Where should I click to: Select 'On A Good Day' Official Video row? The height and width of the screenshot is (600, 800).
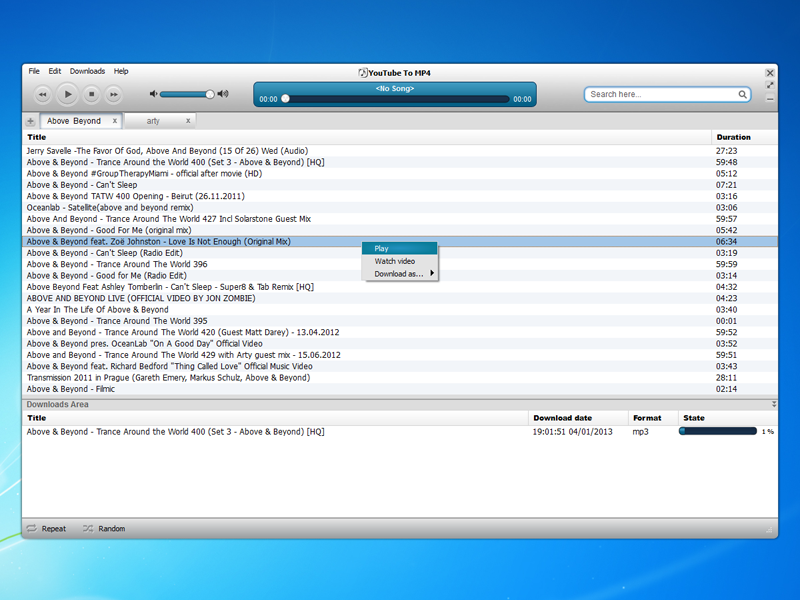click(400, 344)
